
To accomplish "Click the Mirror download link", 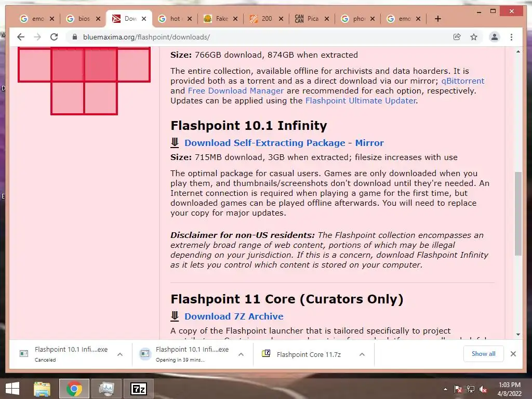I will [x=369, y=143].
